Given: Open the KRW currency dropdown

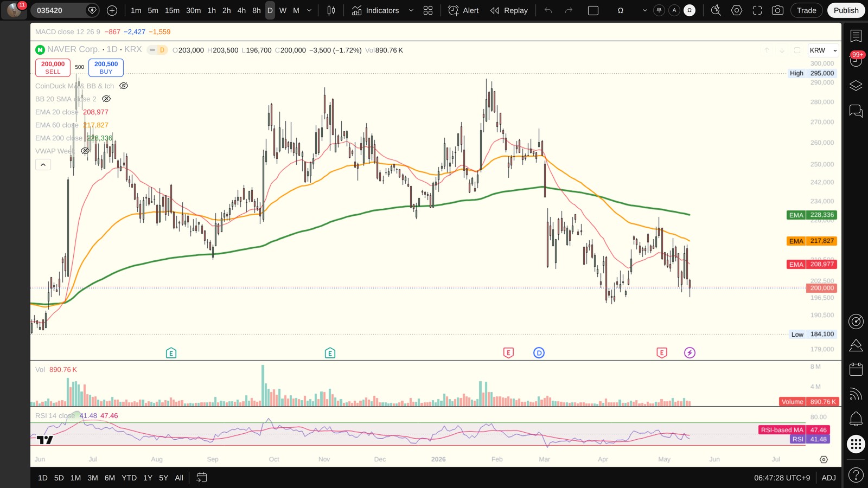Looking at the screenshot, I should [823, 50].
